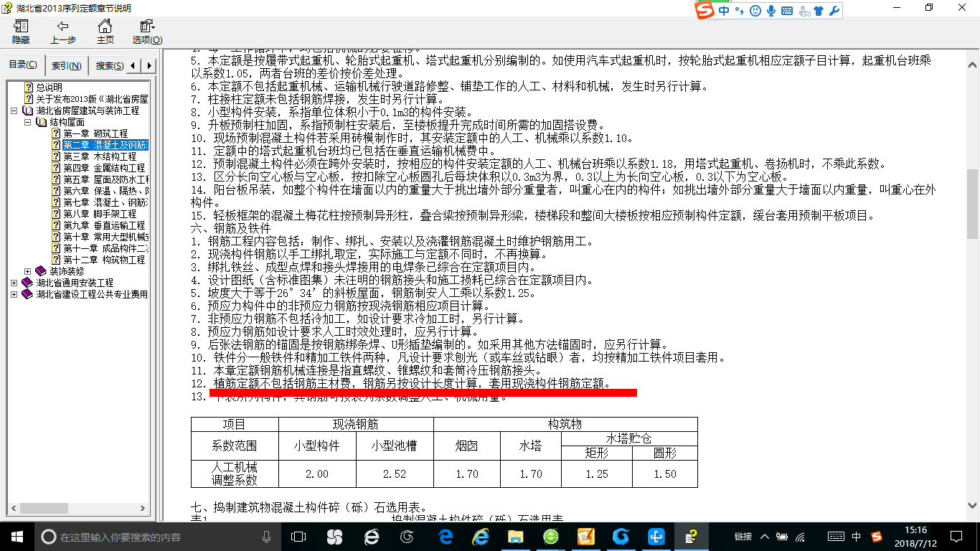Click the 湖北省通用安装工程 book label

pos(75,283)
